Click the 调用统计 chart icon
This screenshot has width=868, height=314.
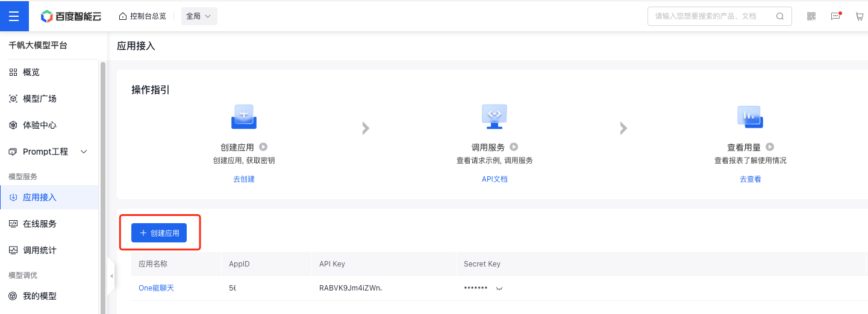pyautogui.click(x=13, y=250)
